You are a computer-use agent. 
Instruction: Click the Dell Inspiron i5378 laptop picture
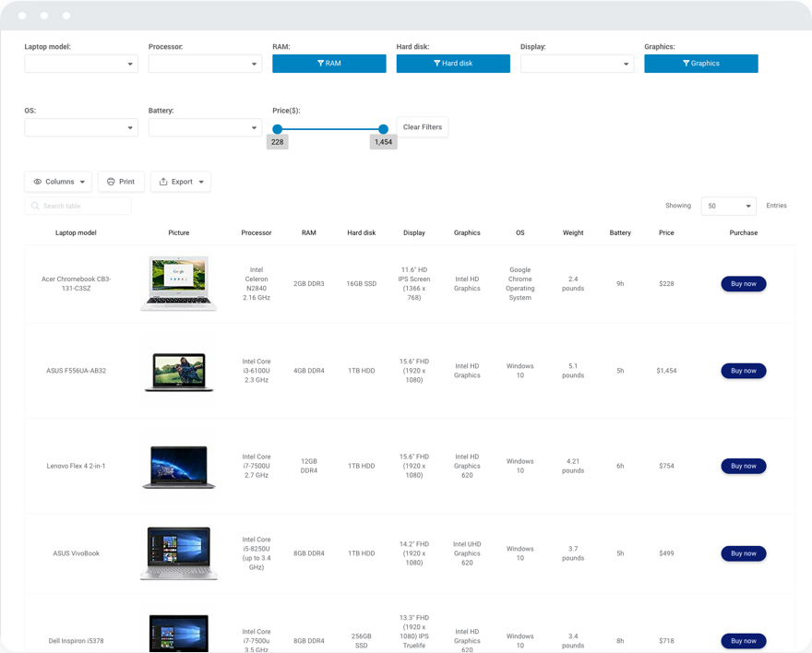click(179, 634)
